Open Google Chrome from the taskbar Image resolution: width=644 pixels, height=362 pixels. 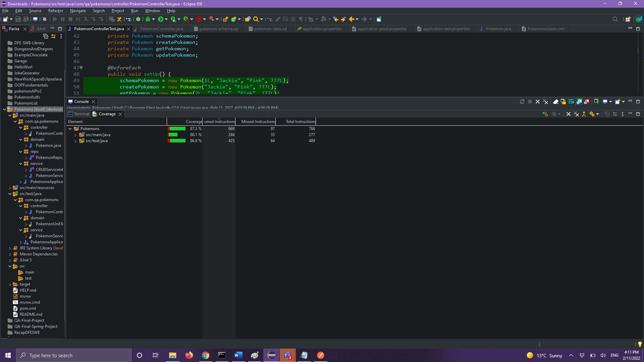pyautogui.click(x=205, y=355)
